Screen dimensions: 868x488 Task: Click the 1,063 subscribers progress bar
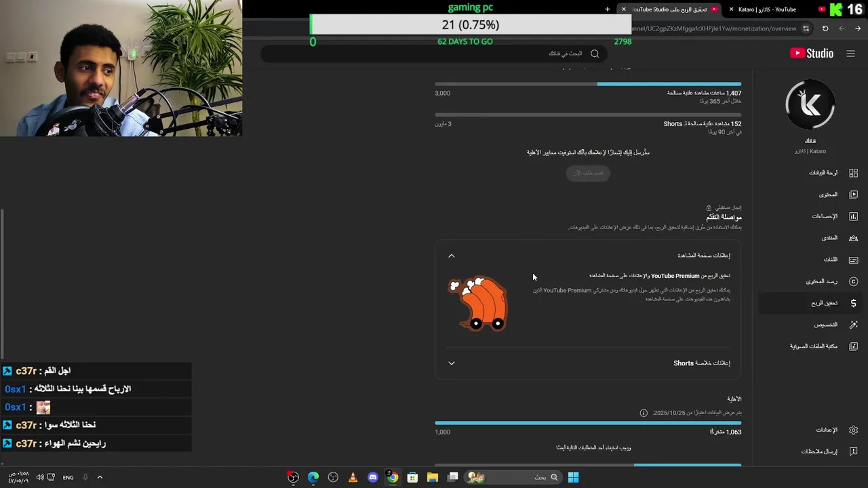coord(588,423)
